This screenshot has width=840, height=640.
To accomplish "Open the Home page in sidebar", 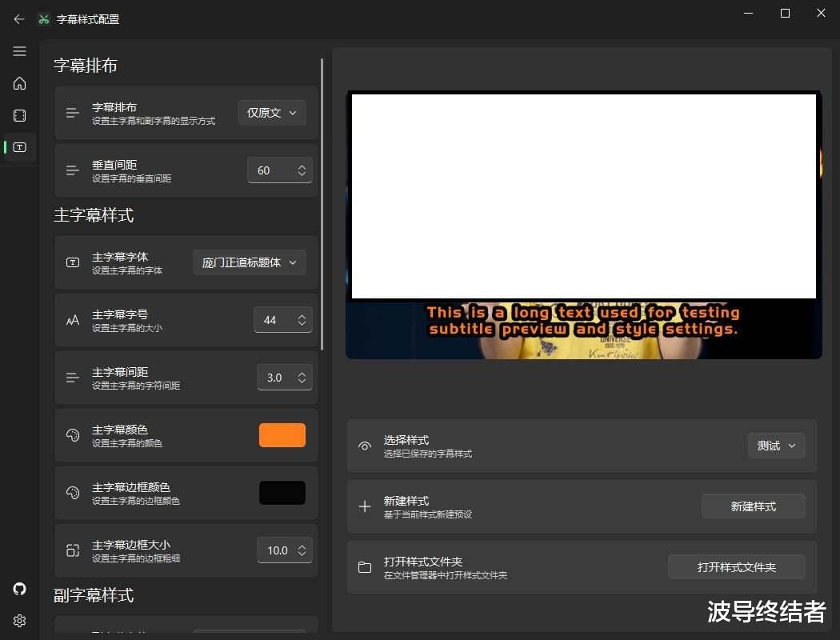I will pos(19,83).
